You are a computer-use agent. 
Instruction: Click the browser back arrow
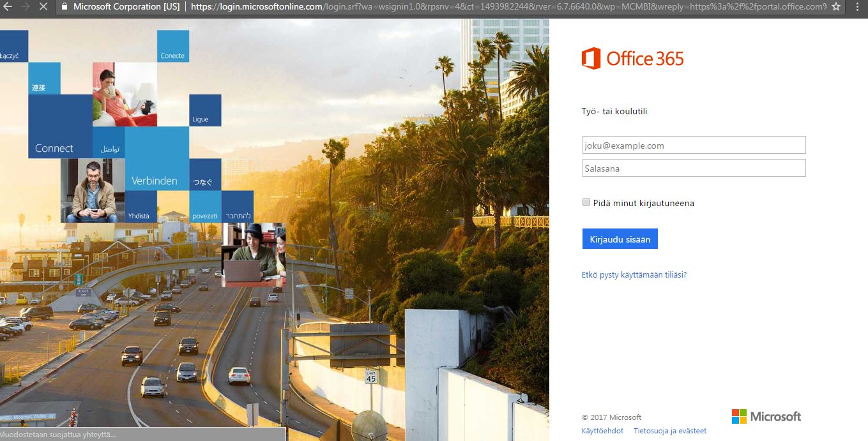[8, 6]
